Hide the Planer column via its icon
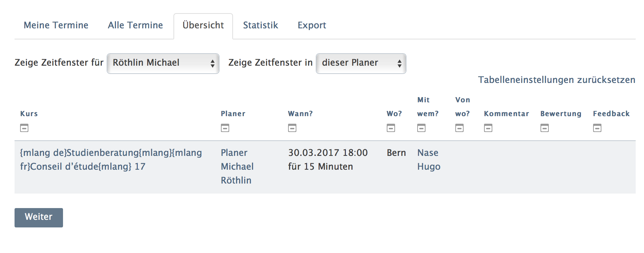644x253 pixels. point(225,128)
